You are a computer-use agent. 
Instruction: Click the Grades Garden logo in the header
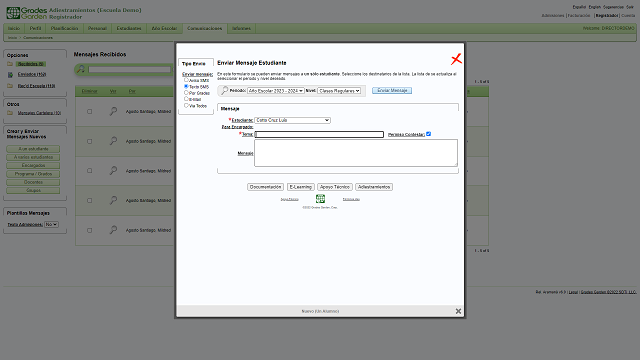click(26, 13)
